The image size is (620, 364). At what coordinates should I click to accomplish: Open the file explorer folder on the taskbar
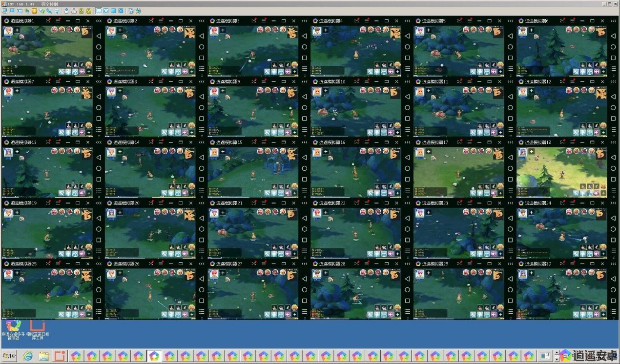tap(43, 356)
